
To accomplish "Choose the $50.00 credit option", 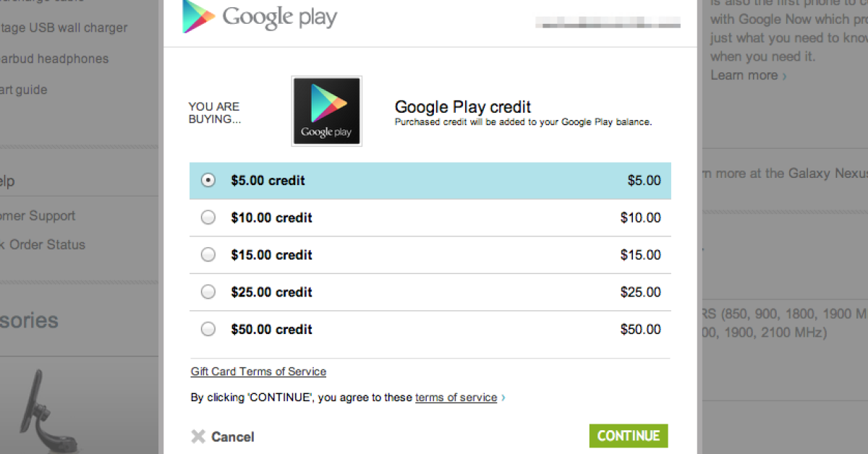I will tap(208, 330).
